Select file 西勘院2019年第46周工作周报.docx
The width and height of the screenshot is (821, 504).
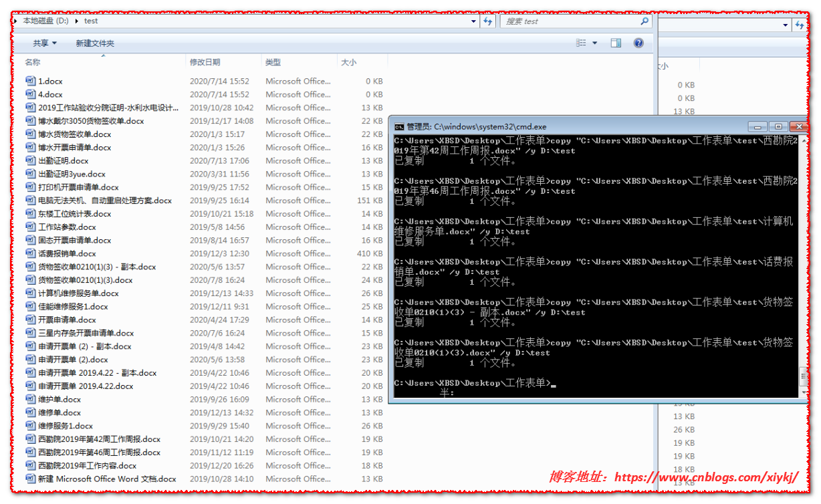point(99,453)
